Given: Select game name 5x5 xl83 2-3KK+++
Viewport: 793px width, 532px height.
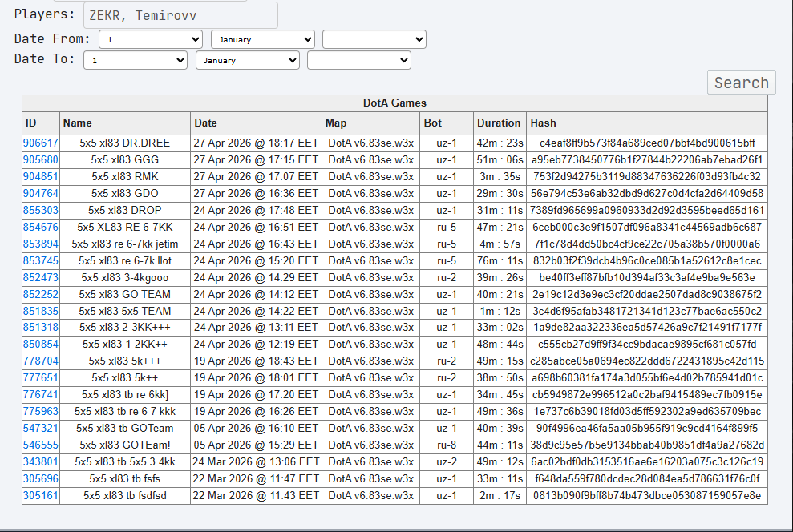Looking at the screenshot, I should click(x=125, y=328).
